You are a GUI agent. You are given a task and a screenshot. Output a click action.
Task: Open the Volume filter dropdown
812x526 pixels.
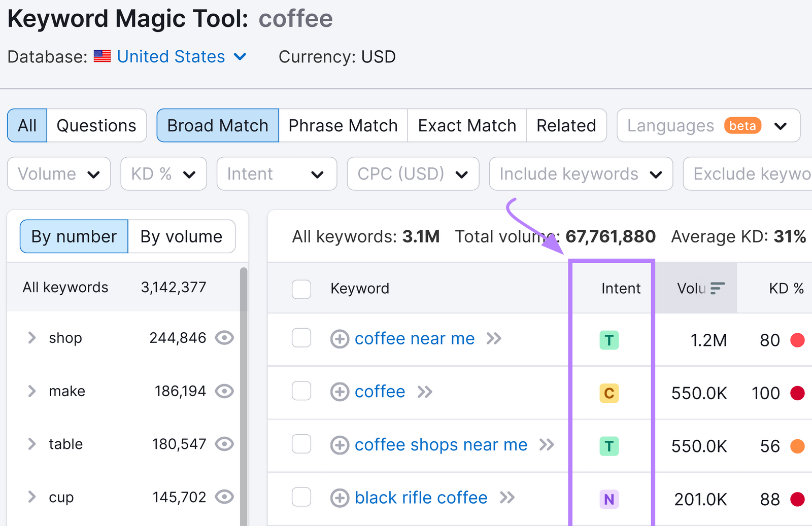tap(58, 174)
